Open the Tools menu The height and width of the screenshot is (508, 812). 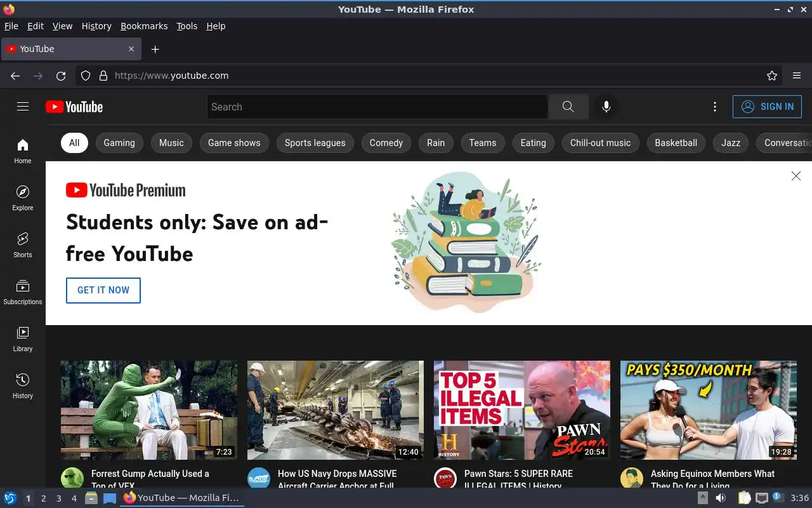tap(187, 26)
